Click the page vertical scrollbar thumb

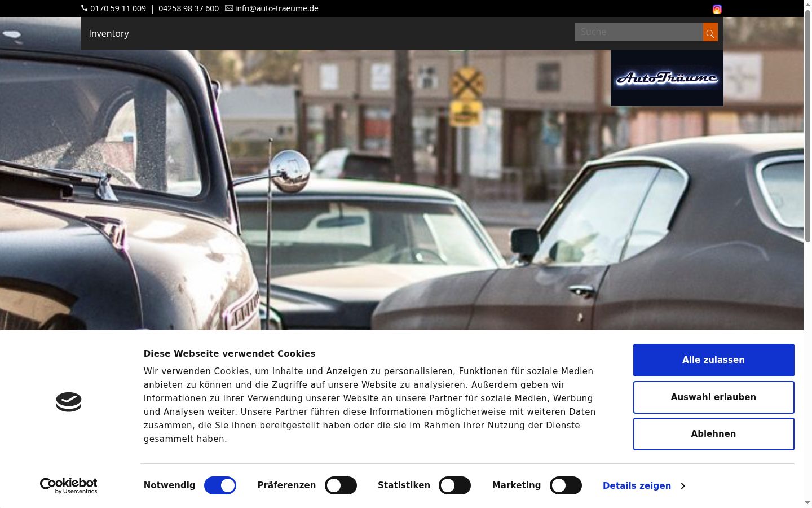(807, 126)
